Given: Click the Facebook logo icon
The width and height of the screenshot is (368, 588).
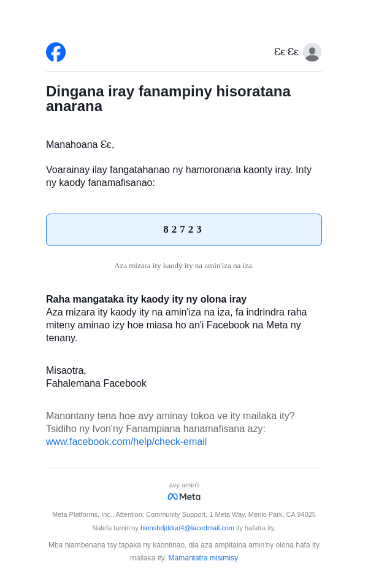Looking at the screenshot, I should click(56, 52).
